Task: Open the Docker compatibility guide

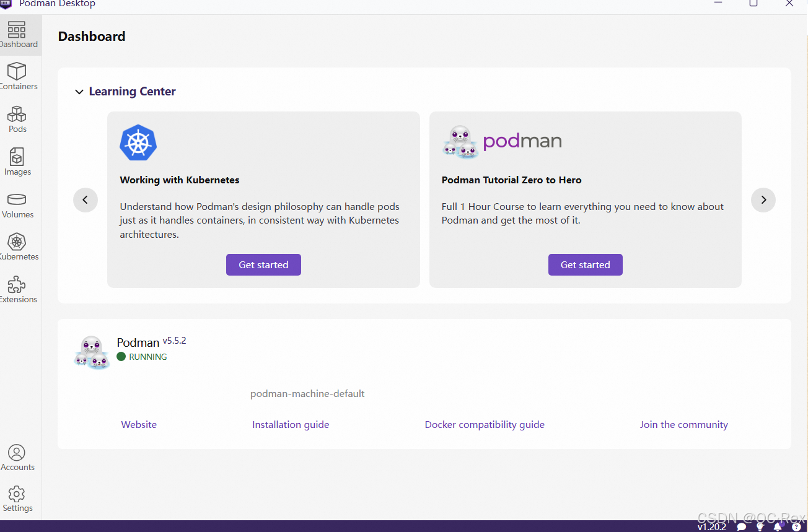Action: [485, 424]
